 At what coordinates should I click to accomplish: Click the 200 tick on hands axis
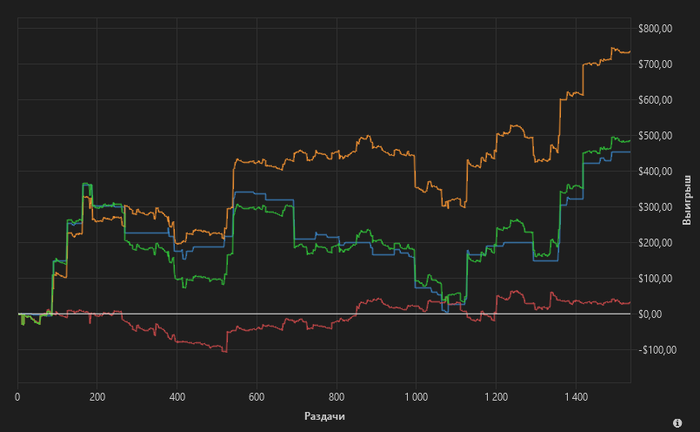(97, 397)
